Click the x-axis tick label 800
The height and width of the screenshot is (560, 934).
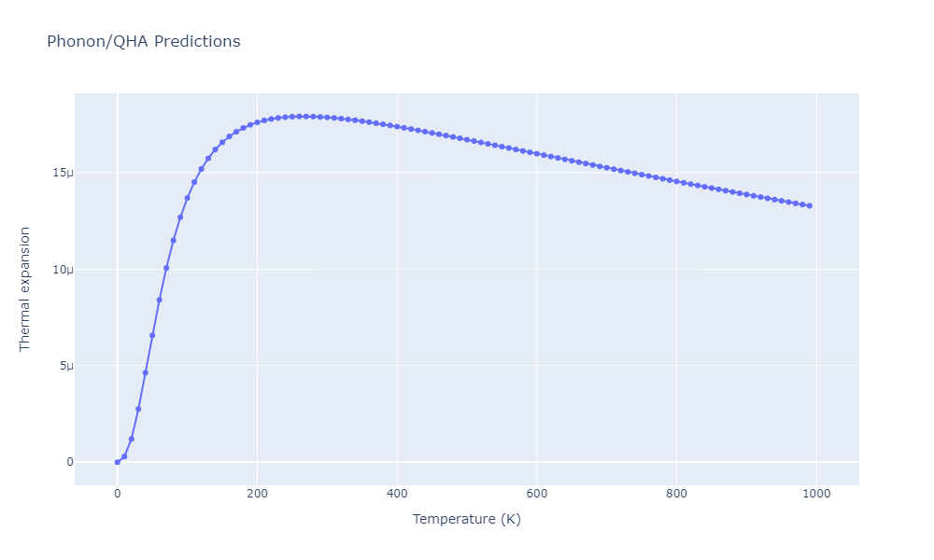(676, 495)
